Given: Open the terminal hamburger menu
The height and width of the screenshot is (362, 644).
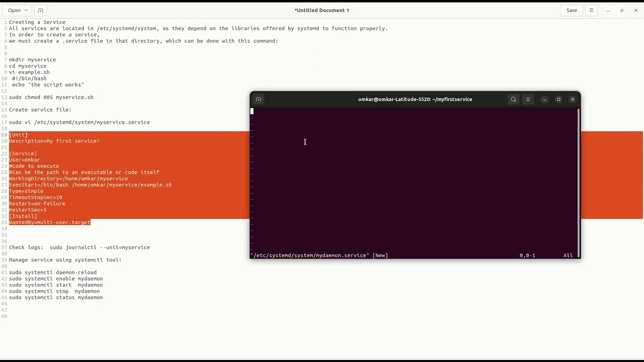Looking at the screenshot, I should click(x=528, y=100).
